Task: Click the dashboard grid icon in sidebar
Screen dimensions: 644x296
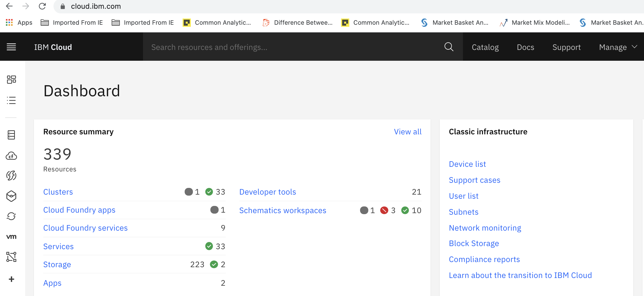Action: click(11, 80)
